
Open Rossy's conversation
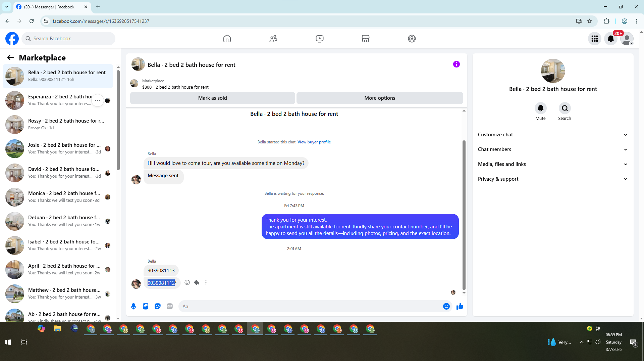pyautogui.click(x=58, y=125)
